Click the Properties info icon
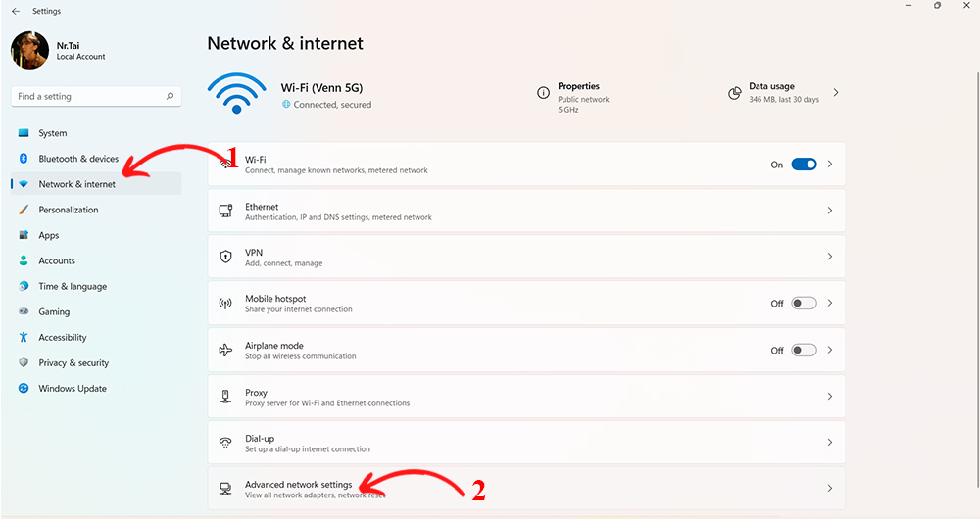The height and width of the screenshot is (519, 980). point(544,93)
